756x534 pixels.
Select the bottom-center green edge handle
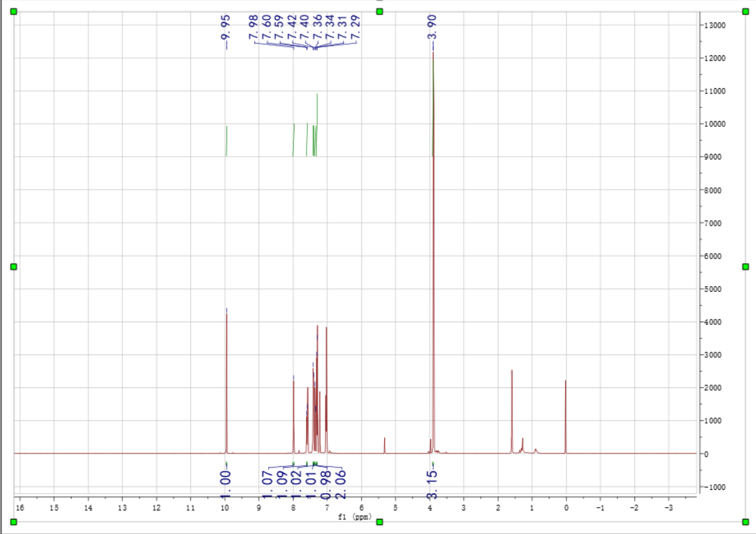(x=380, y=522)
